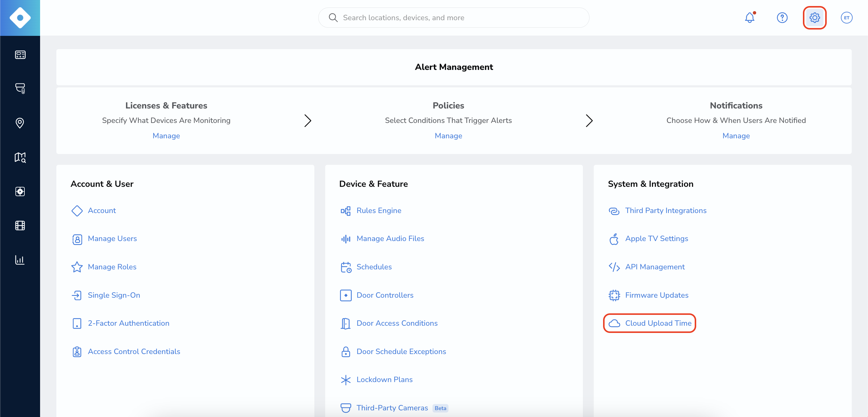
Task: Open the bar chart reports icon in the sidebar
Action: pyautogui.click(x=20, y=260)
